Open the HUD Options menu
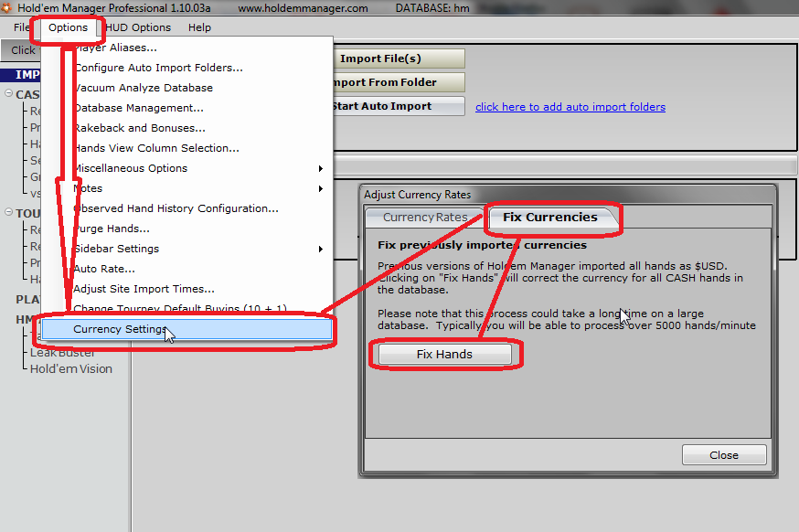 (138, 27)
